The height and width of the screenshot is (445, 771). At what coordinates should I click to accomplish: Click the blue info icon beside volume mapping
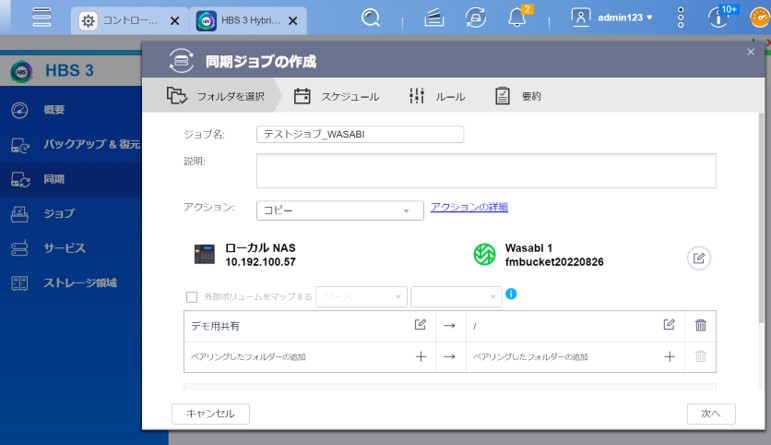[x=511, y=295]
